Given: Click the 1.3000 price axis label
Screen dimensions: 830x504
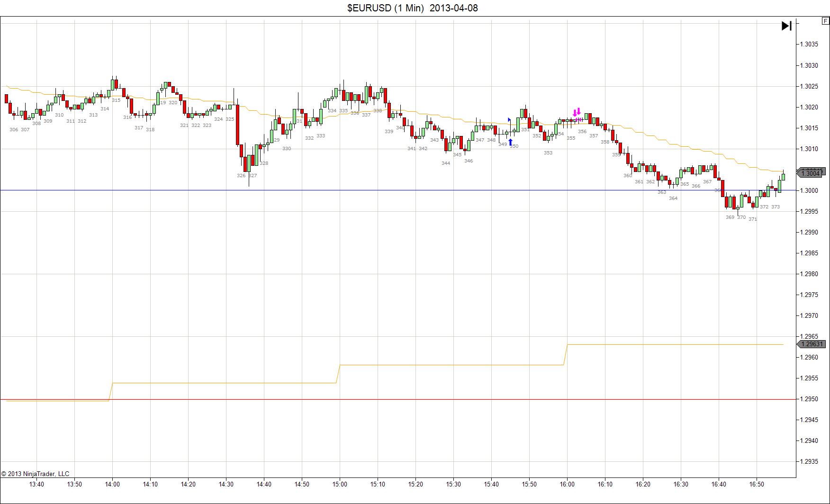Looking at the screenshot, I should point(809,190).
